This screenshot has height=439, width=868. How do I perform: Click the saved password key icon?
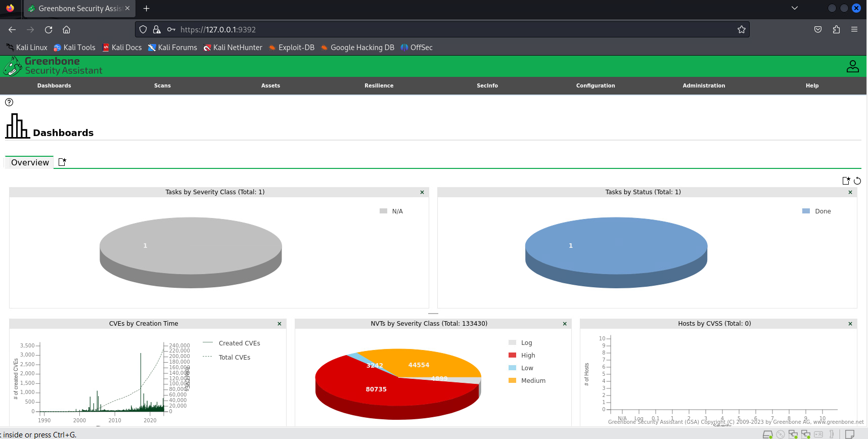(x=171, y=30)
